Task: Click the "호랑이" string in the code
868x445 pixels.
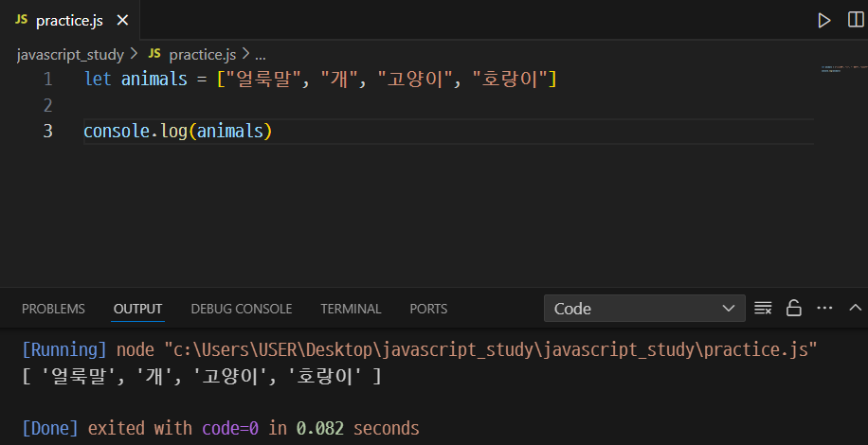Action: 509,79
